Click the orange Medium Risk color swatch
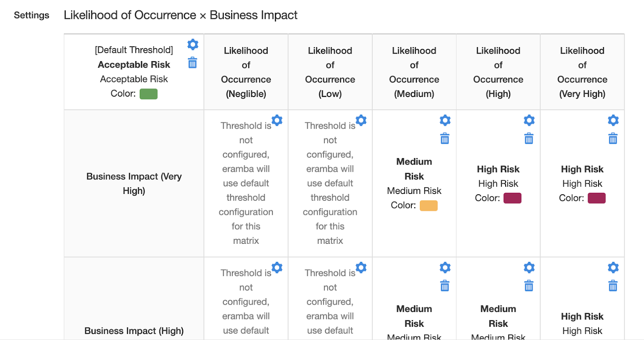 point(429,206)
